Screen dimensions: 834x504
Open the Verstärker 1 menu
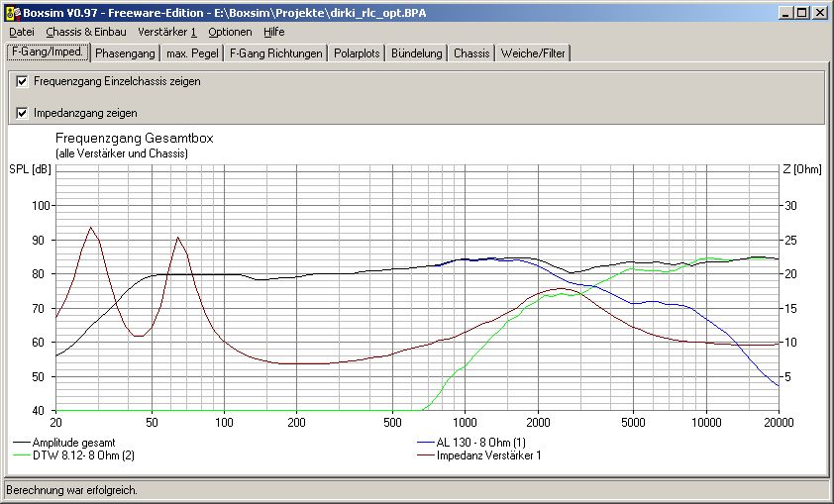(x=167, y=32)
